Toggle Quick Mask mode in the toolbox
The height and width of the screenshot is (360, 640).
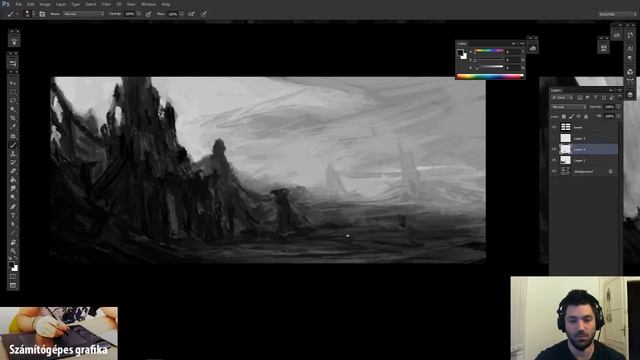[x=13, y=277]
